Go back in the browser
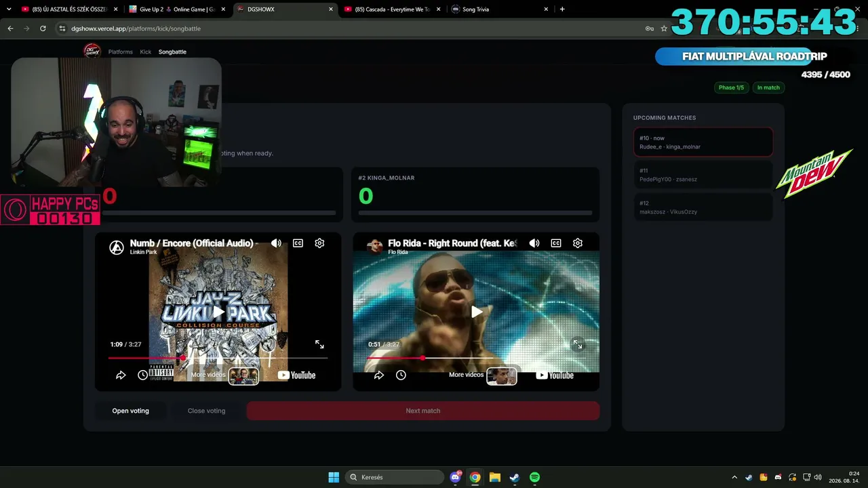Image resolution: width=868 pixels, height=488 pixels. pyautogui.click(x=10, y=28)
